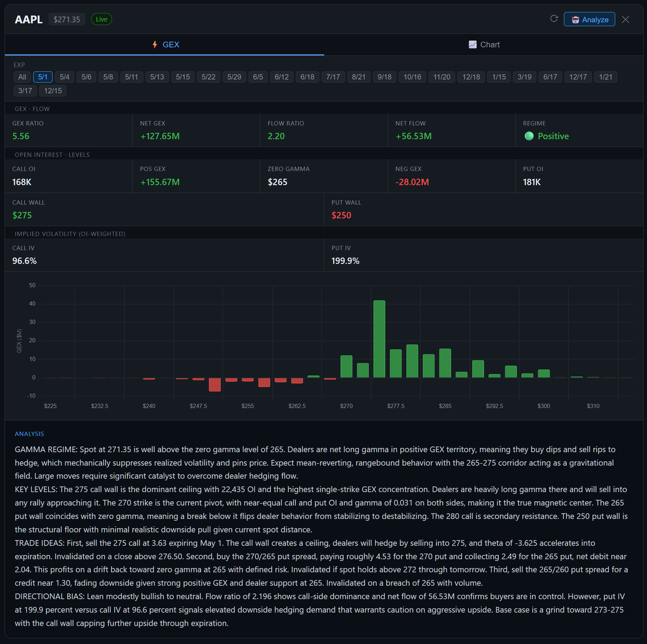The width and height of the screenshot is (647, 644).
Task: Switch to the Chart tab
Action: (x=484, y=44)
